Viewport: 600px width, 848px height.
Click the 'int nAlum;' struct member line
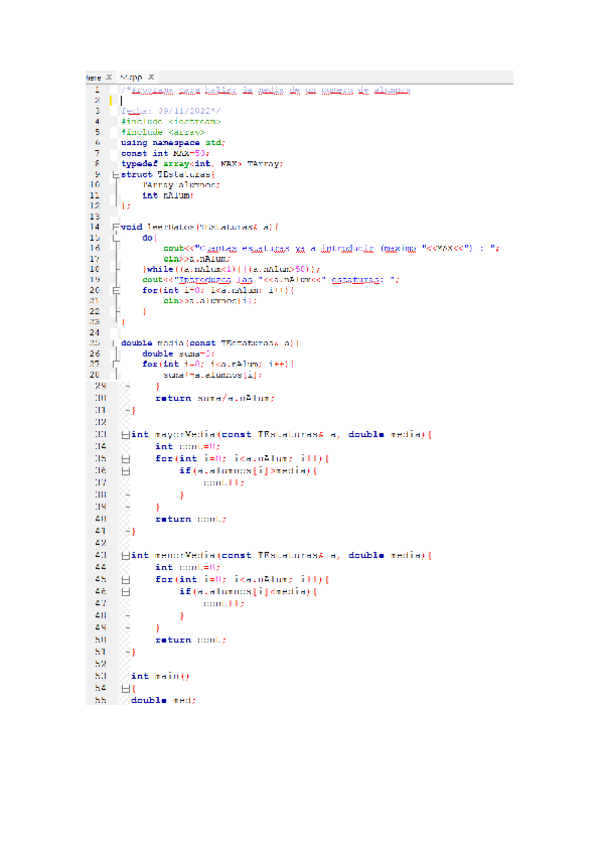168,195
